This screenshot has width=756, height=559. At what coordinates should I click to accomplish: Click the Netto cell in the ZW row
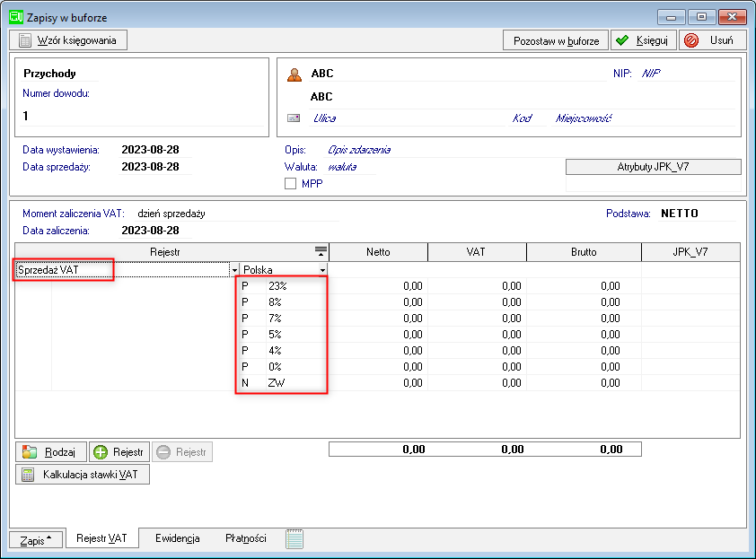pos(379,383)
